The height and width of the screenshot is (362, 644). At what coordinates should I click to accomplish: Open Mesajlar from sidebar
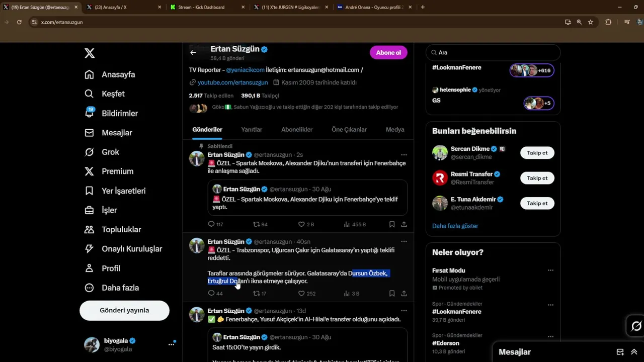tap(108, 133)
